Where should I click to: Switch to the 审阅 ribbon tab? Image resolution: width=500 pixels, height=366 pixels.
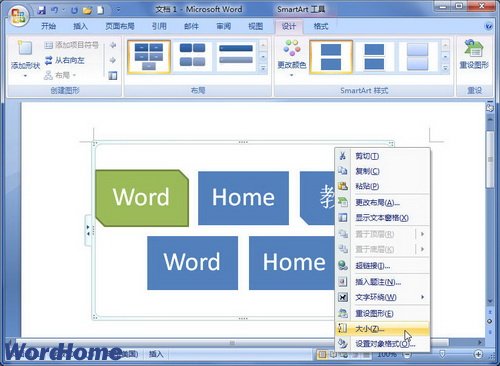pyautogui.click(x=223, y=26)
